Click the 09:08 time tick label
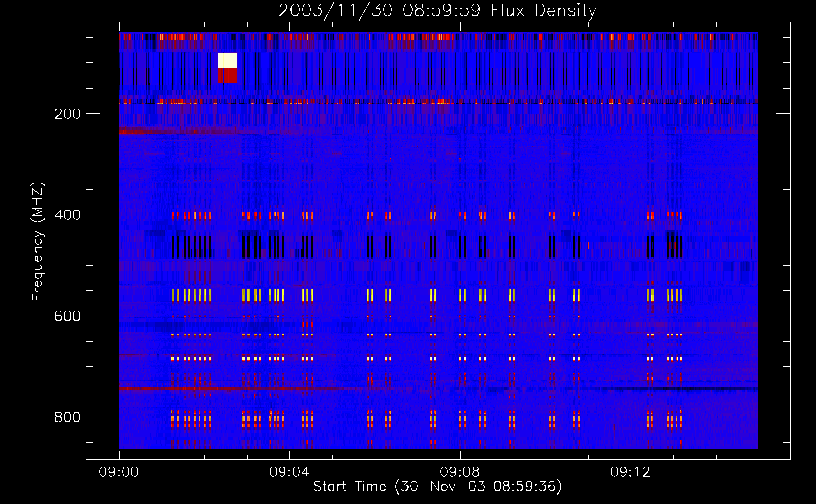The height and width of the screenshot is (504, 816). (459, 472)
